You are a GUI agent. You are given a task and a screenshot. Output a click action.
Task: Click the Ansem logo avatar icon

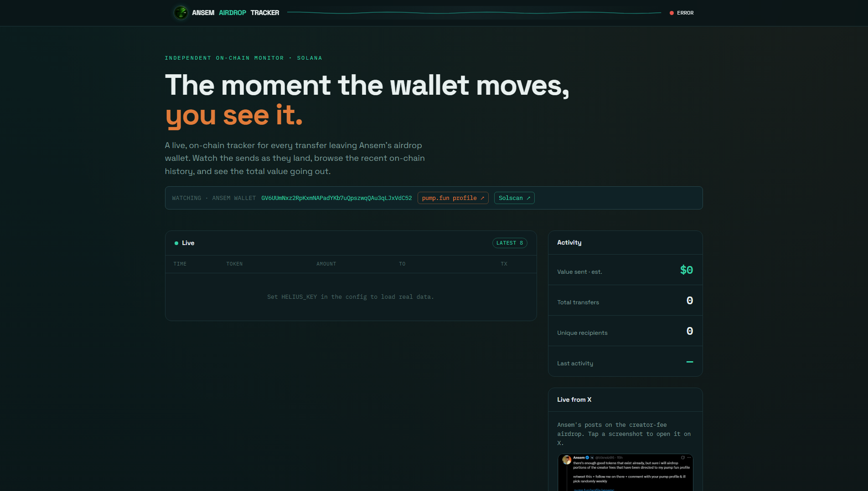(181, 13)
